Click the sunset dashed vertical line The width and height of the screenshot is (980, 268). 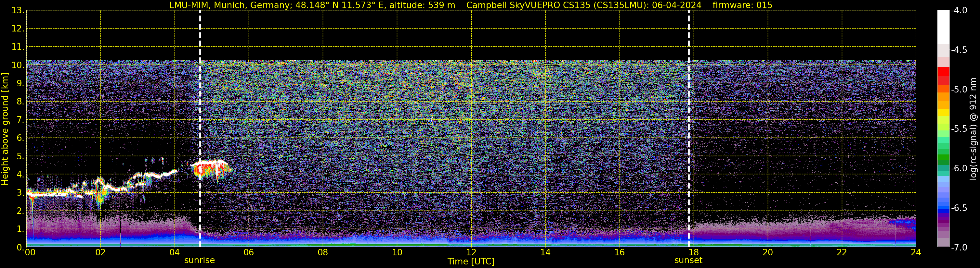tap(689, 129)
